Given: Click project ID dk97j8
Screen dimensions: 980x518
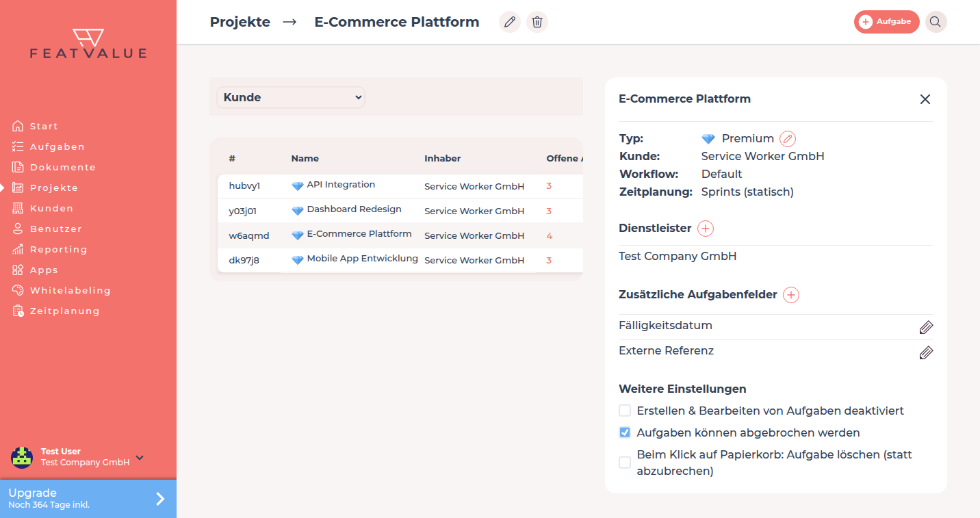Looking at the screenshot, I should coord(244,260).
